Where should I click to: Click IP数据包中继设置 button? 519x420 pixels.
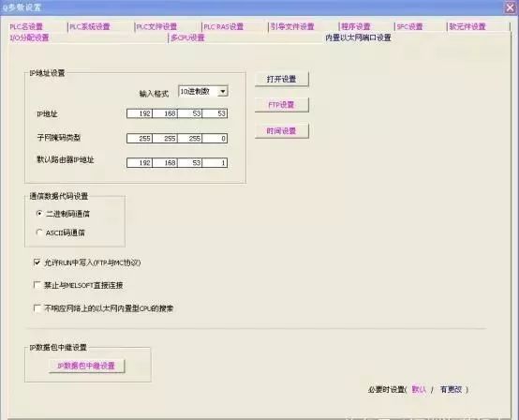coord(86,366)
